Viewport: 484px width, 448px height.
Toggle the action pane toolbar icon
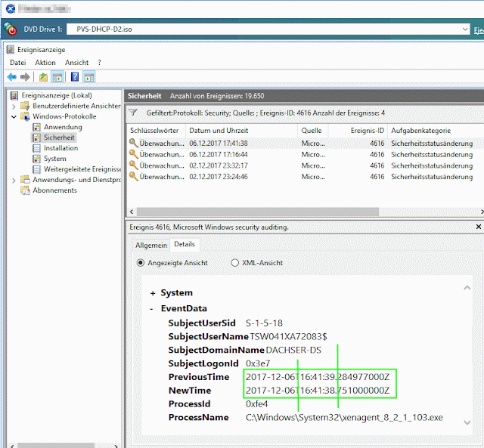pos(89,77)
